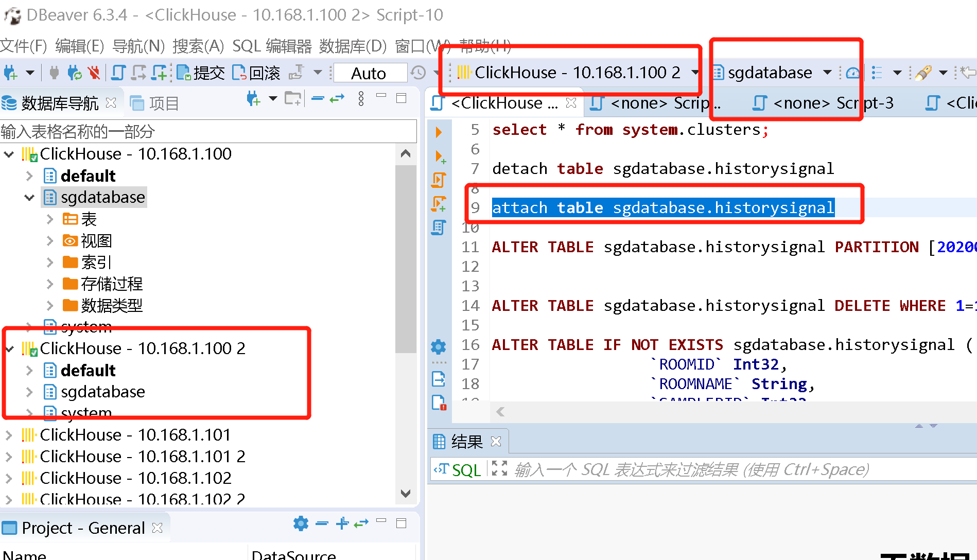Click new folder icon in navigator toolbar
Viewport: 977px width, 560px height.
coord(293,98)
